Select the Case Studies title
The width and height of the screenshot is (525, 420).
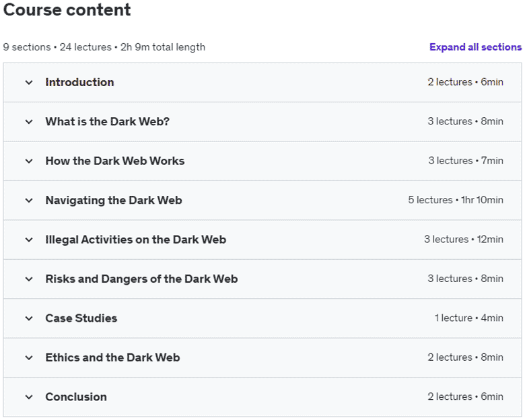pyautogui.click(x=81, y=318)
